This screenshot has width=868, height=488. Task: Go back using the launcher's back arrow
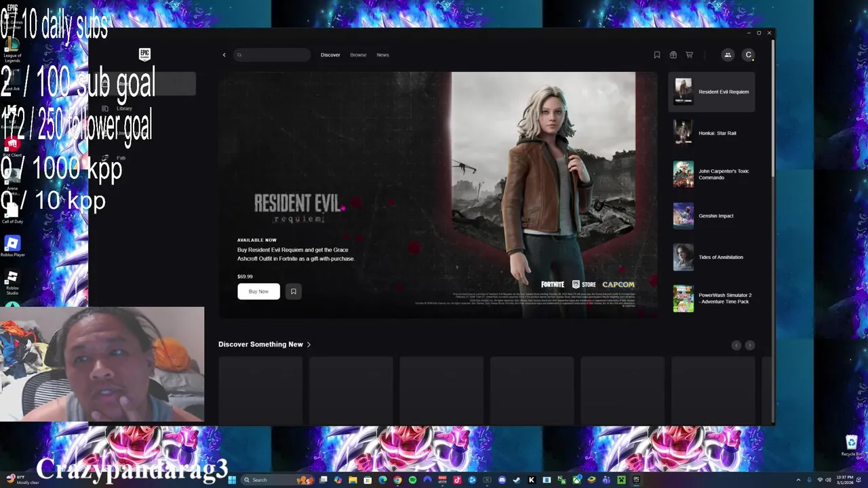pyautogui.click(x=224, y=55)
